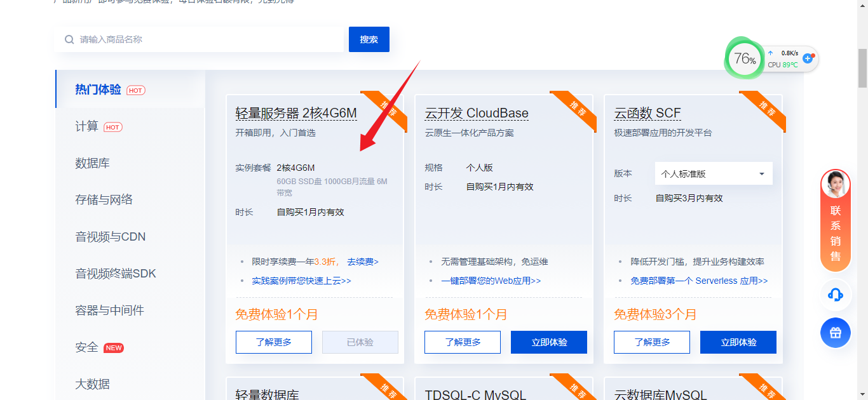
Task: Click 了解更多 on CloudBase card
Action: tap(463, 342)
